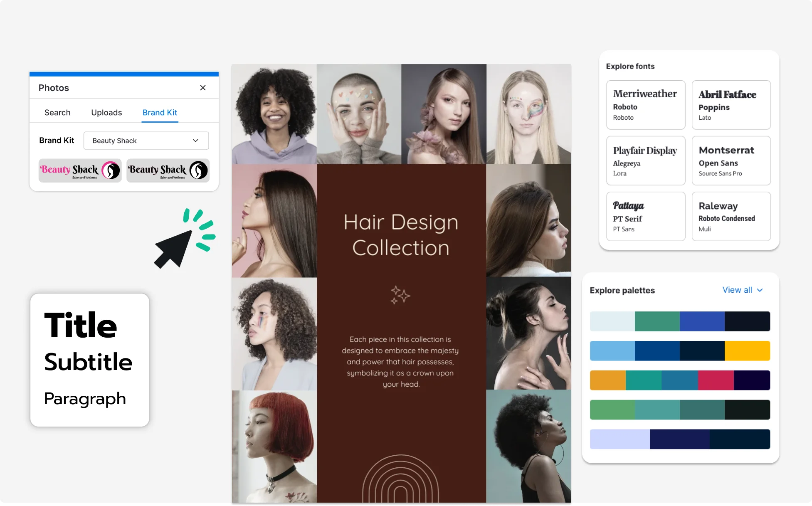Select the Hair Design Collection heading
The image size is (812, 506).
coord(401,235)
